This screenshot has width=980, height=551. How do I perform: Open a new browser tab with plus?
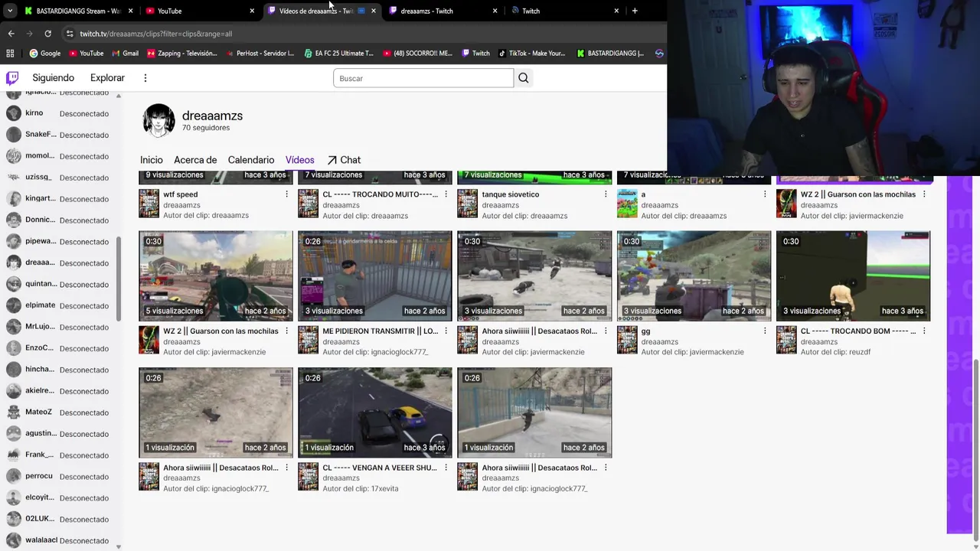(635, 11)
